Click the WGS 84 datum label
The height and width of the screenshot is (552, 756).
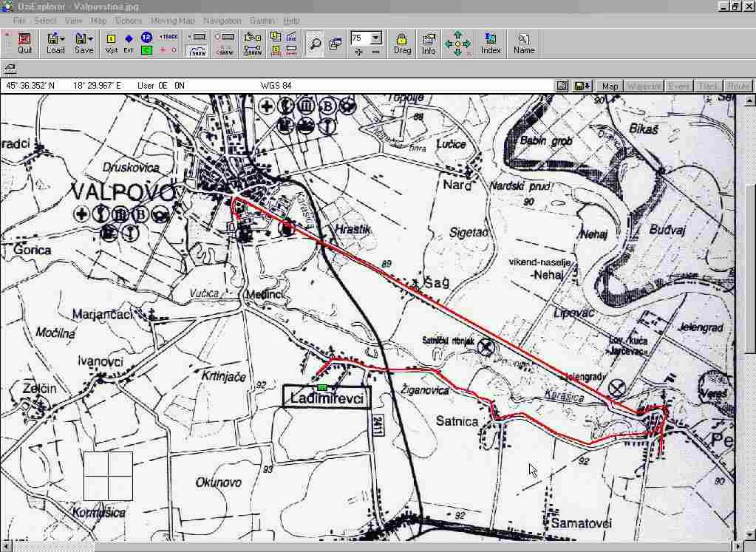pos(276,86)
